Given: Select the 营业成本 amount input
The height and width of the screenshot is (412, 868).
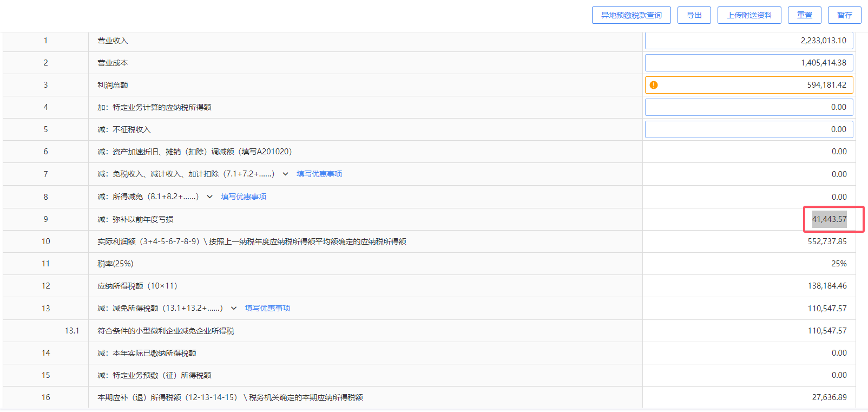Looking at the screenshot, I should click(x=749, y=63).
